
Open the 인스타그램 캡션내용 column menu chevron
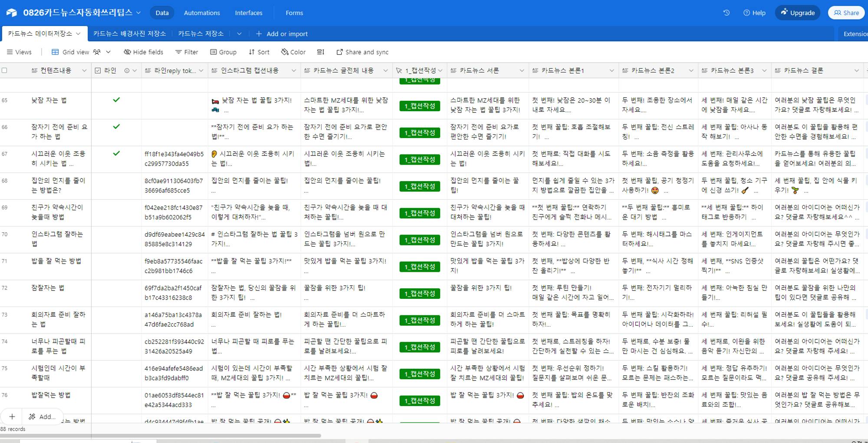tap(294, 70)
